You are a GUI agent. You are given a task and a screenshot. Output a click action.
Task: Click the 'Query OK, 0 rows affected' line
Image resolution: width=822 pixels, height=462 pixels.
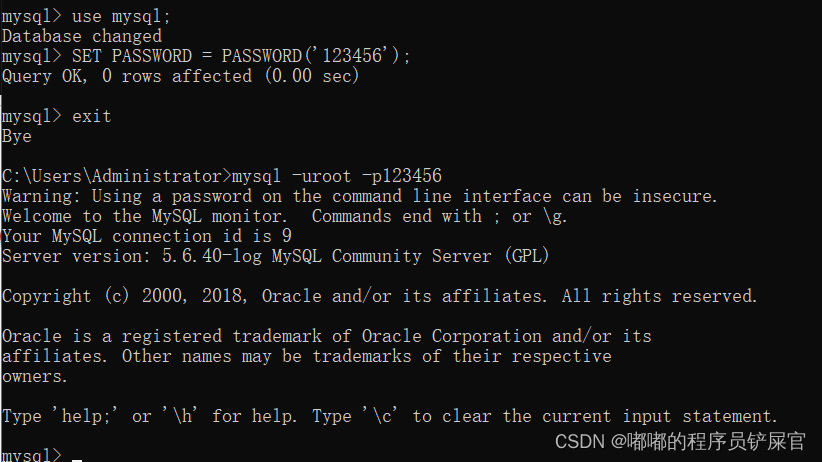pos(180,76)
